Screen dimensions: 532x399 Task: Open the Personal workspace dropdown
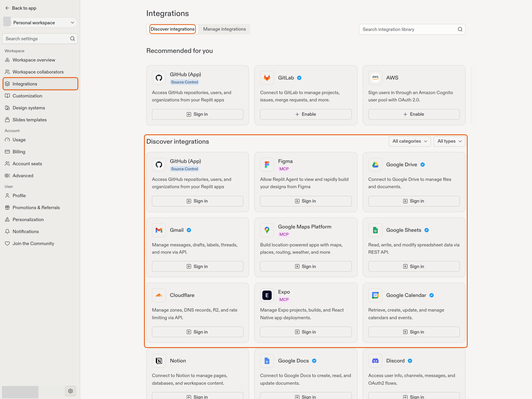[40, 23]
